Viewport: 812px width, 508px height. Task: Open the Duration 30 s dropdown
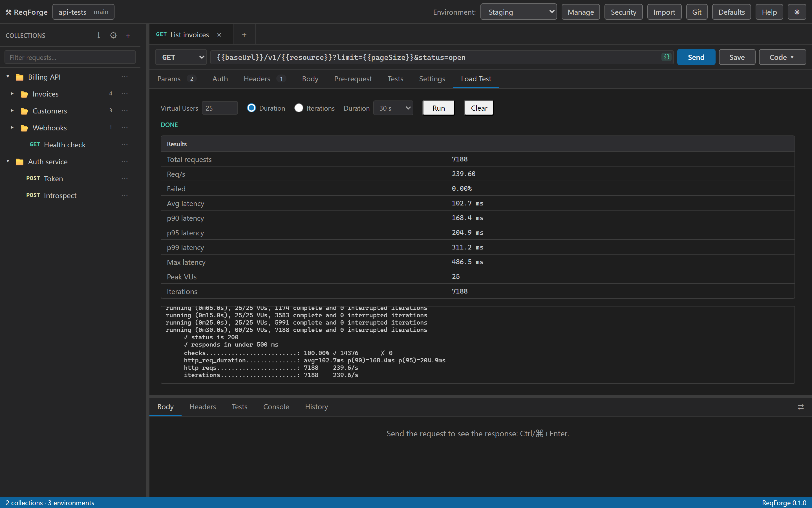click(393, 108)
